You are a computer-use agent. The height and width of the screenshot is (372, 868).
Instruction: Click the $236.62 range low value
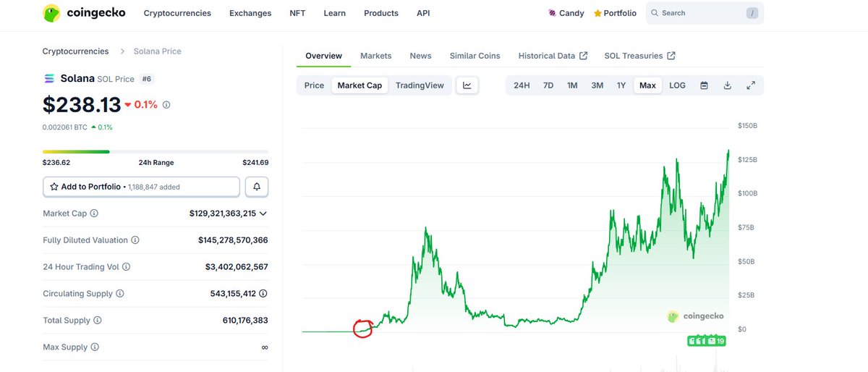pos(56,163)
